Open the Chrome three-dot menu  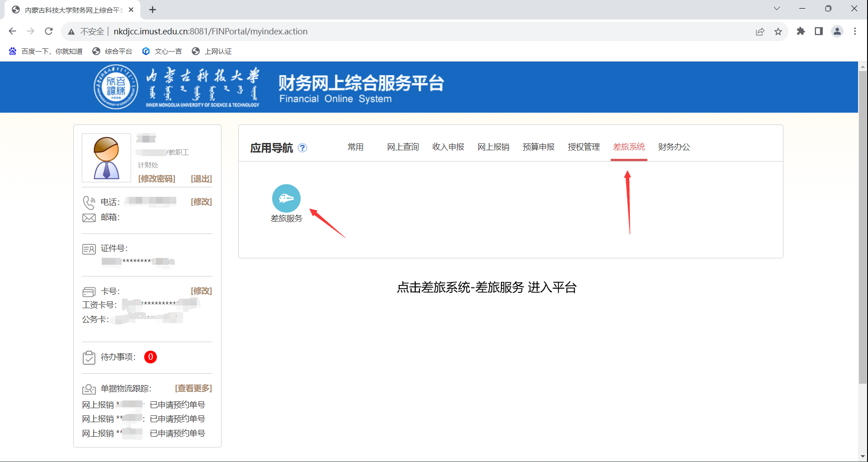pos(855,31)
